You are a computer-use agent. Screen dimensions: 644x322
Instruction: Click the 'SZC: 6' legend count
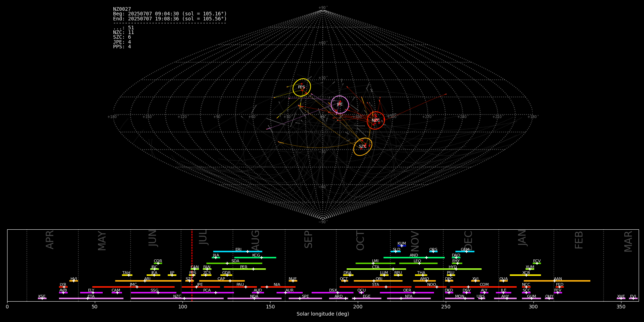122,37
